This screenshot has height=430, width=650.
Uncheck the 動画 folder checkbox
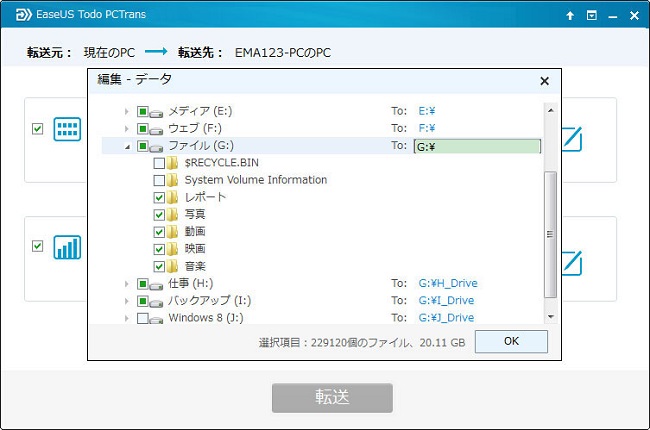click(159, 232)
